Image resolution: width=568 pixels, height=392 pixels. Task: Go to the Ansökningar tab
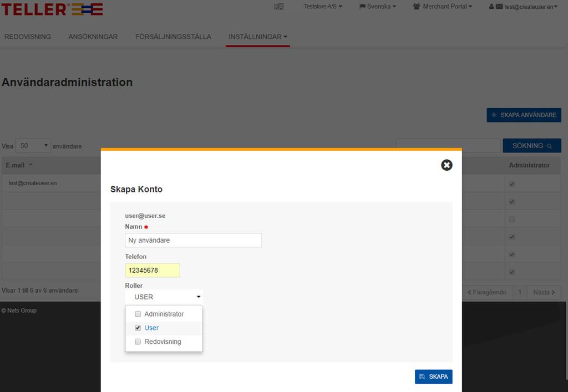(x=93, y=37)
